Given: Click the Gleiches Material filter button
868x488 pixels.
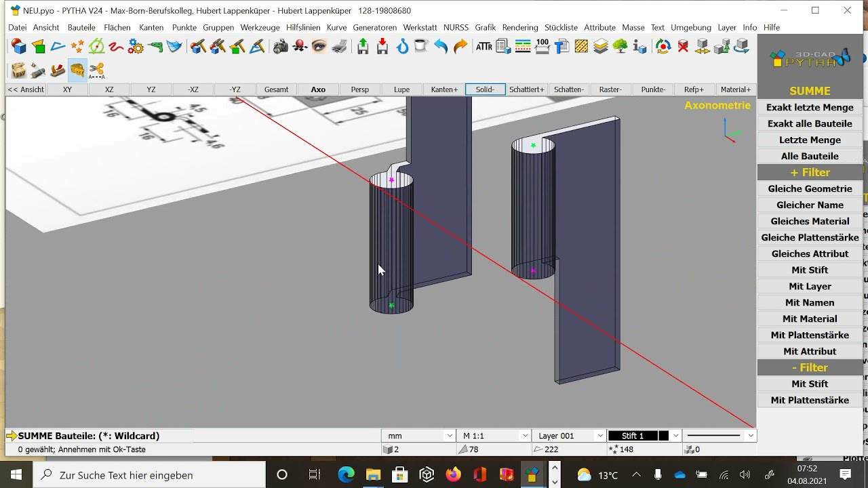Looking at the screenshot, I should point(810,221).
